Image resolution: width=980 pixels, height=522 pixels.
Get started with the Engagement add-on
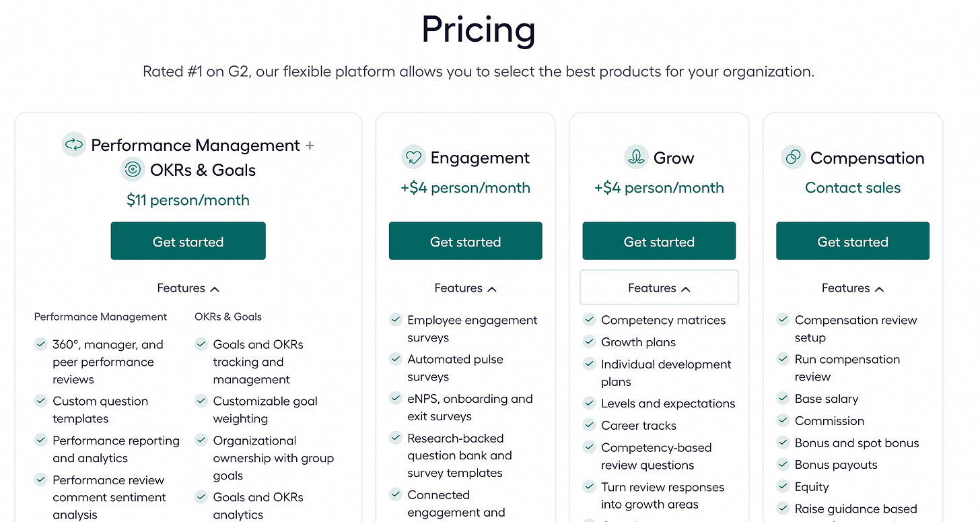tap(465, 241)
